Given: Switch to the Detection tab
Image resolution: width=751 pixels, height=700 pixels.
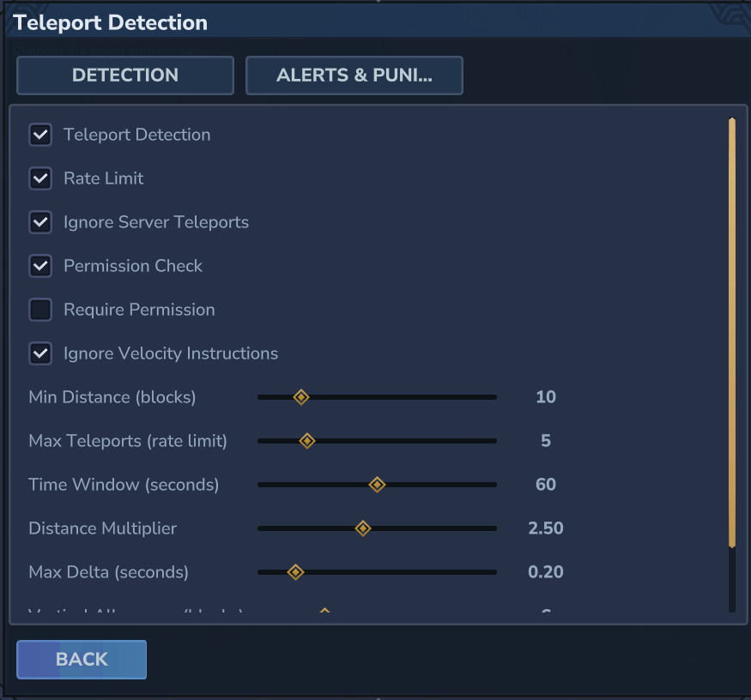Looking at the screenshot, I should [x=125, y=75].
